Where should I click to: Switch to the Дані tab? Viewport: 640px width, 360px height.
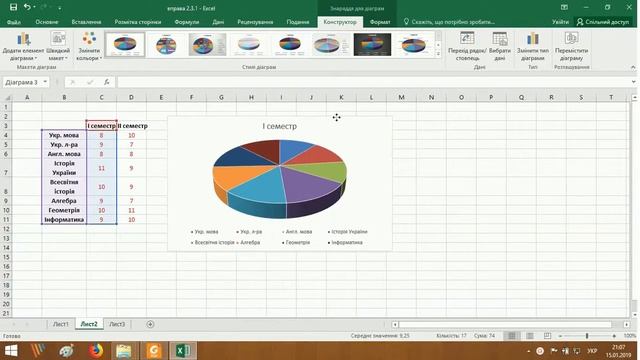(218, 22)
